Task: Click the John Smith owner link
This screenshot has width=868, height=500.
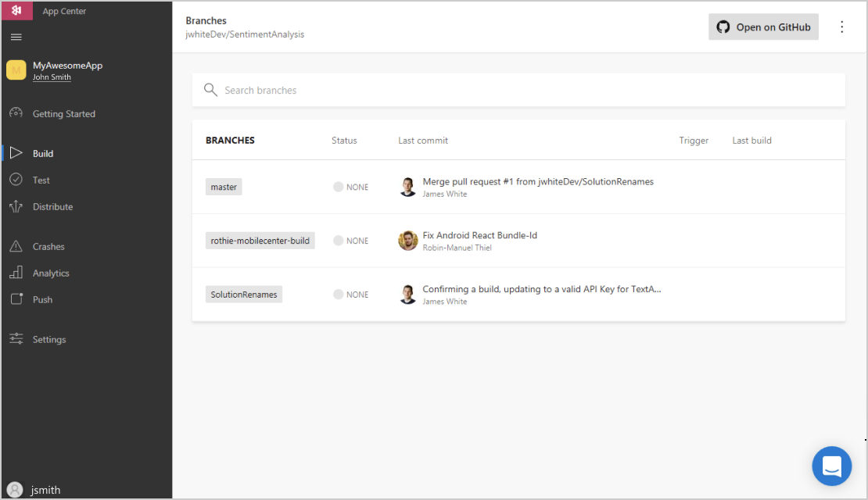Action: click(52, 77)
